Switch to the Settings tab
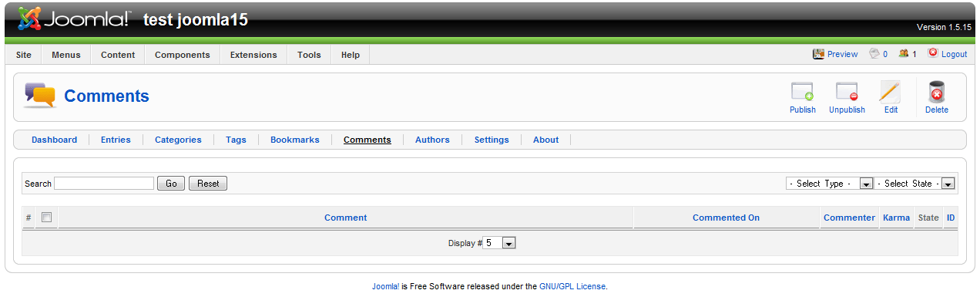 click(492, 140)
